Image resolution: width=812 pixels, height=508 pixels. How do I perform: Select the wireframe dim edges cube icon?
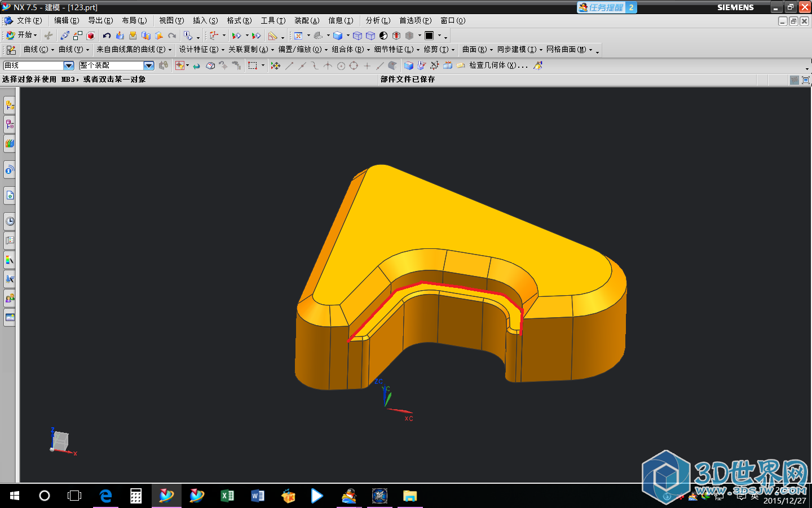click(358, 36)
